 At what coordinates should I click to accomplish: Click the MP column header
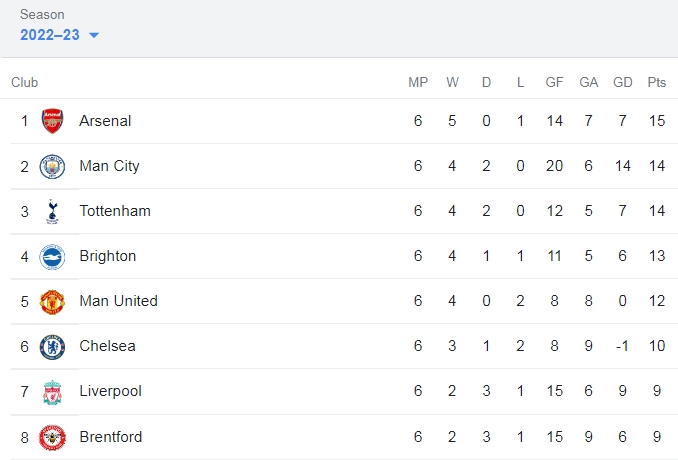[x=418, y=82]
